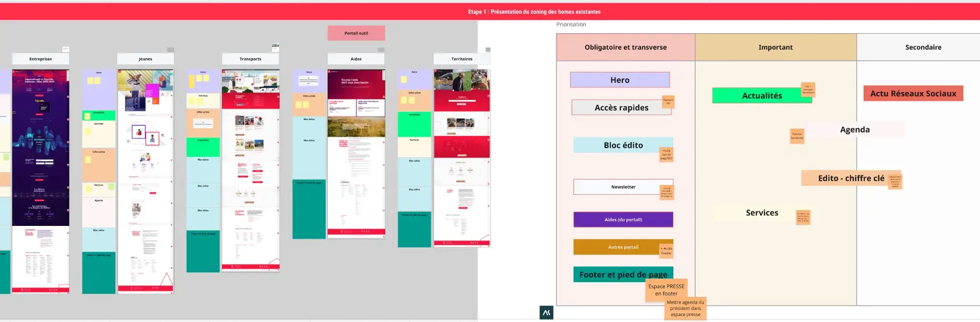Click the Transports homepage mockup image

pos(251,170)
